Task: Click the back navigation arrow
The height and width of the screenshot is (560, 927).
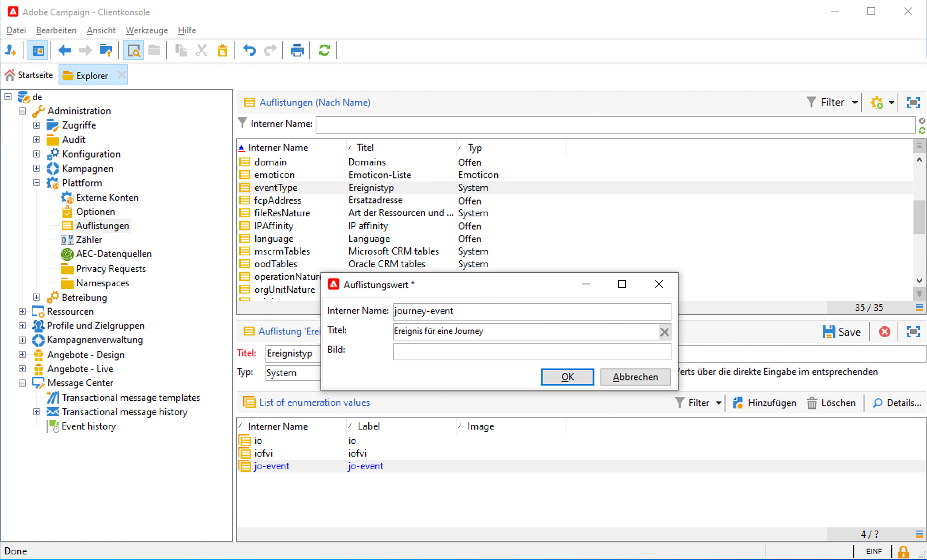Action: tap(64, 51)
